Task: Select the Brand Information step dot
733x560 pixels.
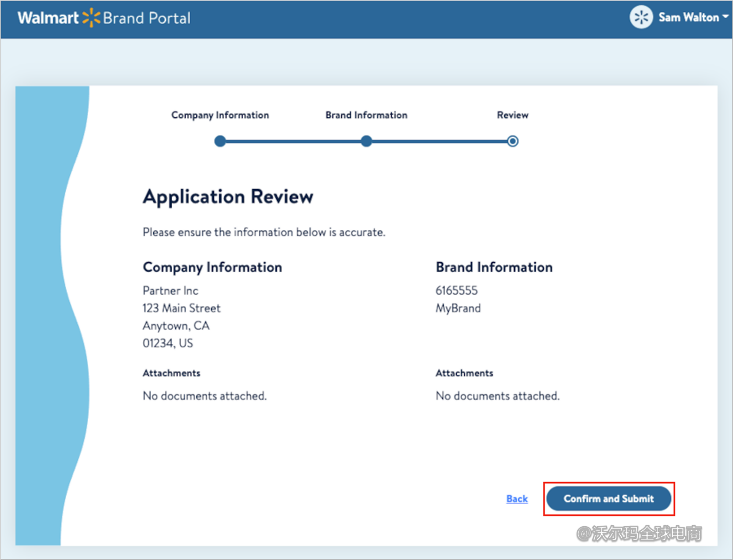Action: 366,141
